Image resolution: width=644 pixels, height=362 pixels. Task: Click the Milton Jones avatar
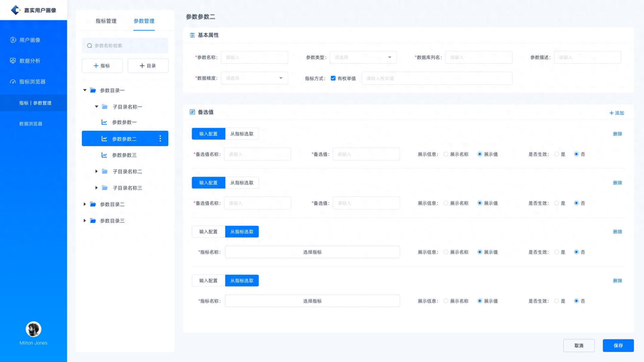(34, 329)
